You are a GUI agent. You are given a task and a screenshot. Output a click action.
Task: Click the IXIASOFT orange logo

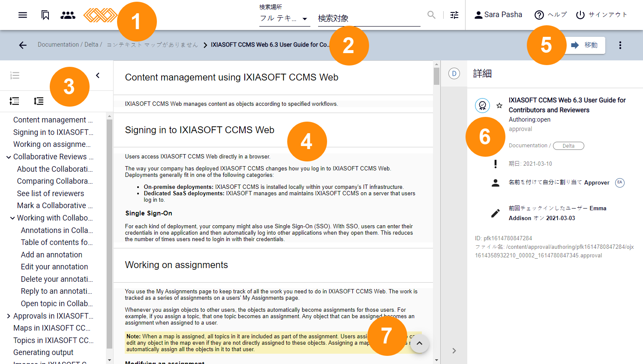pos(100,15)
